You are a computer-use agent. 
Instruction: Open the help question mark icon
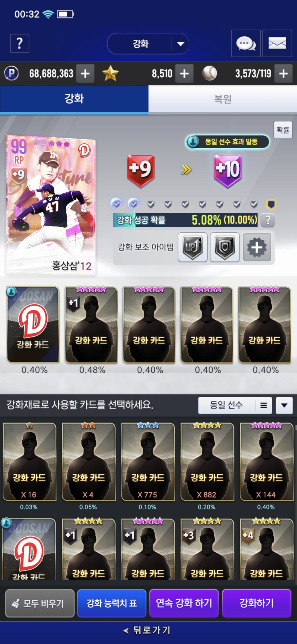click(20, 43)
